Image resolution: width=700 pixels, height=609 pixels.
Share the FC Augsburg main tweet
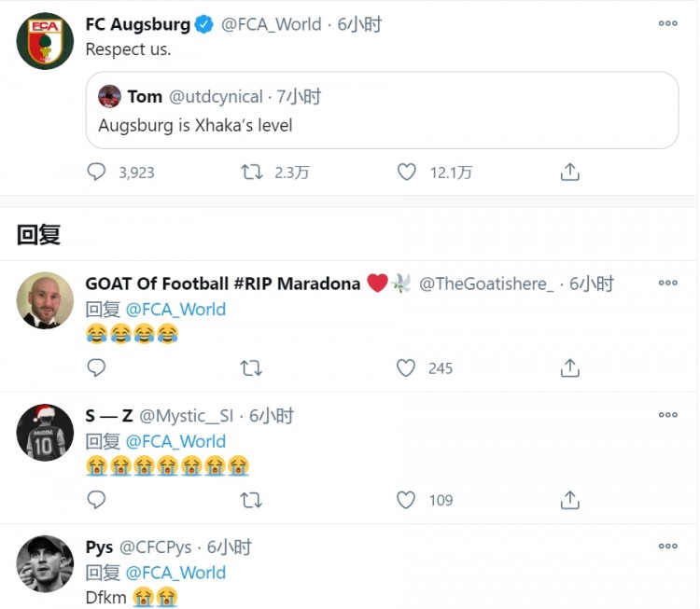pyautogui.click(x=570, y=172)
